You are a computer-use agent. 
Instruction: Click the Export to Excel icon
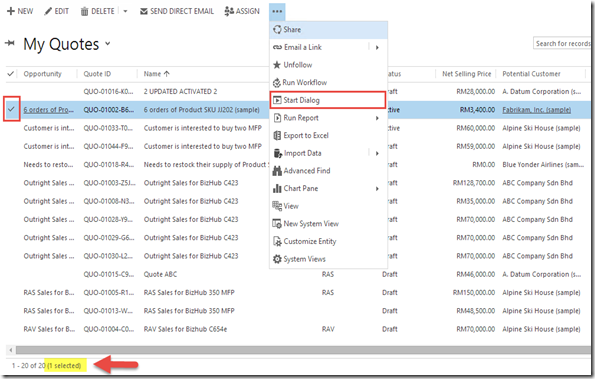click(277, 135)
